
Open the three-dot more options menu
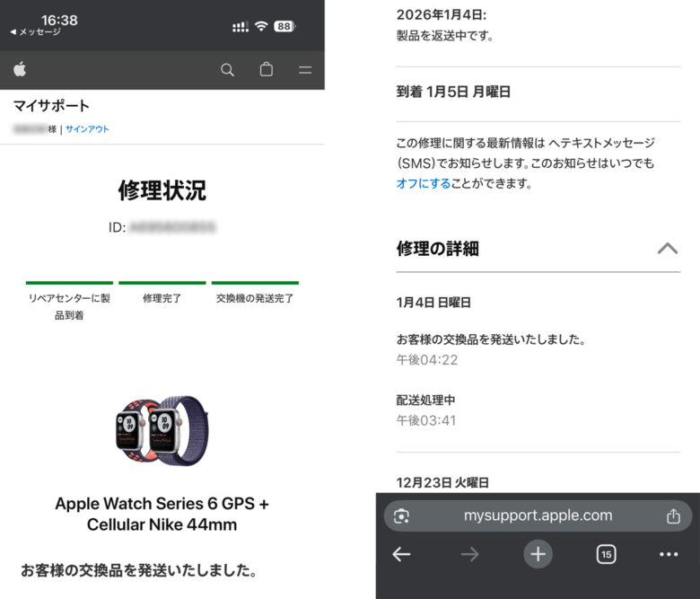(x=669, y=554)
